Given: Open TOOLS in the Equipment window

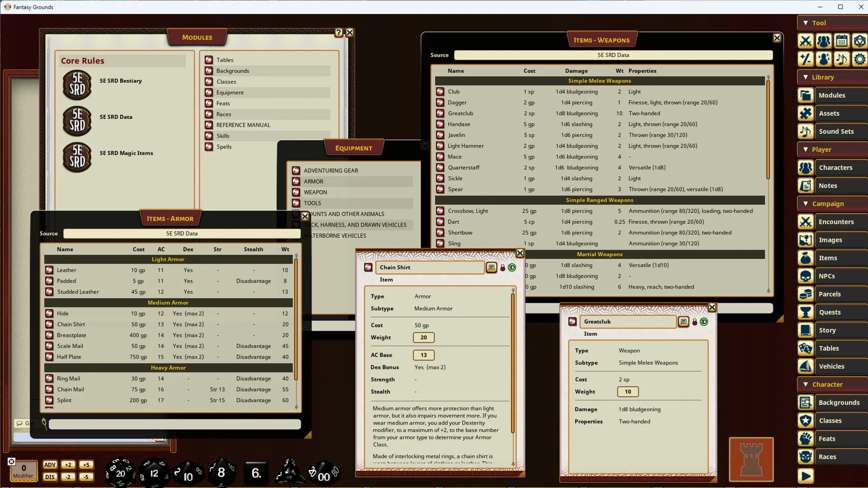Looking at the screenshot, I should coord(352,203).
